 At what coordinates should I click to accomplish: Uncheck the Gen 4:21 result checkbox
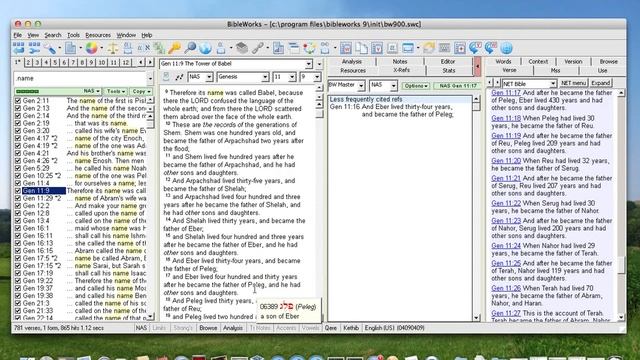point(18,153)
